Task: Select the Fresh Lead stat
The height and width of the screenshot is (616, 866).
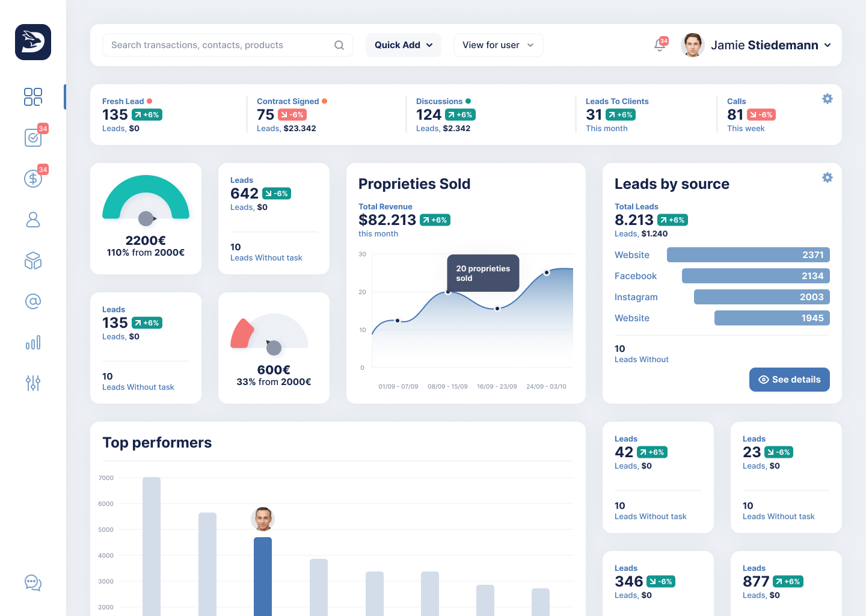Action: pyautogui.click(x=132, y=114)
